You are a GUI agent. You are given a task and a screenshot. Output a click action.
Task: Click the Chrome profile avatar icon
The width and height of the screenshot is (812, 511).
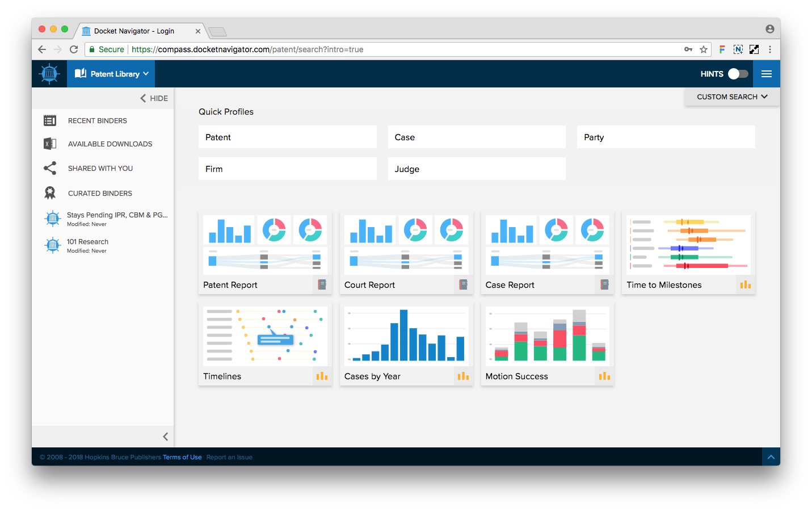pyautogui.click(x=770, y=29)
